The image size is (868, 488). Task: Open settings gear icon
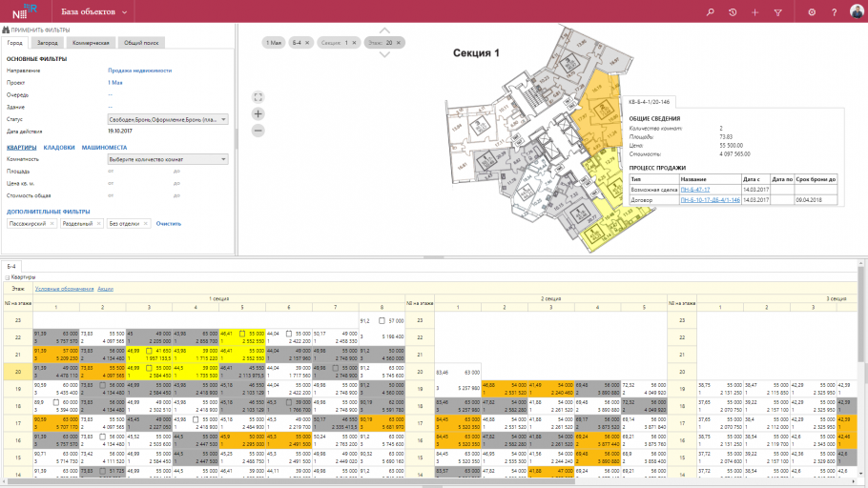tap(812, 12)
